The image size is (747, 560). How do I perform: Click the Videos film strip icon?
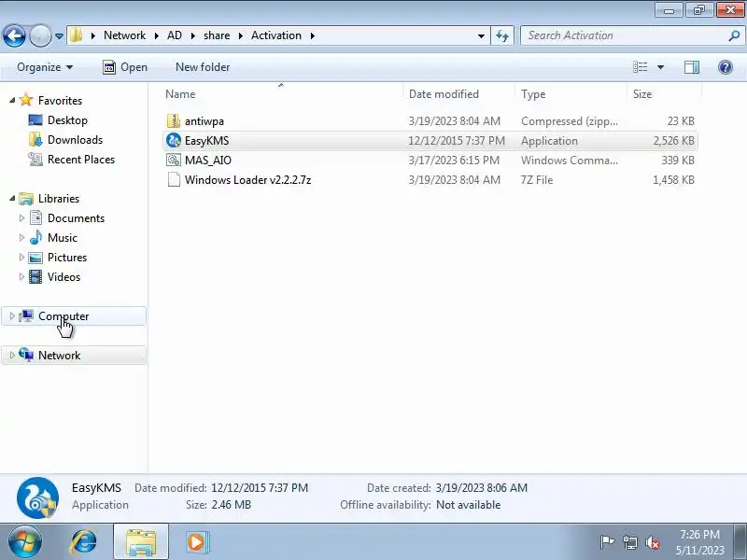coord(35,276)
